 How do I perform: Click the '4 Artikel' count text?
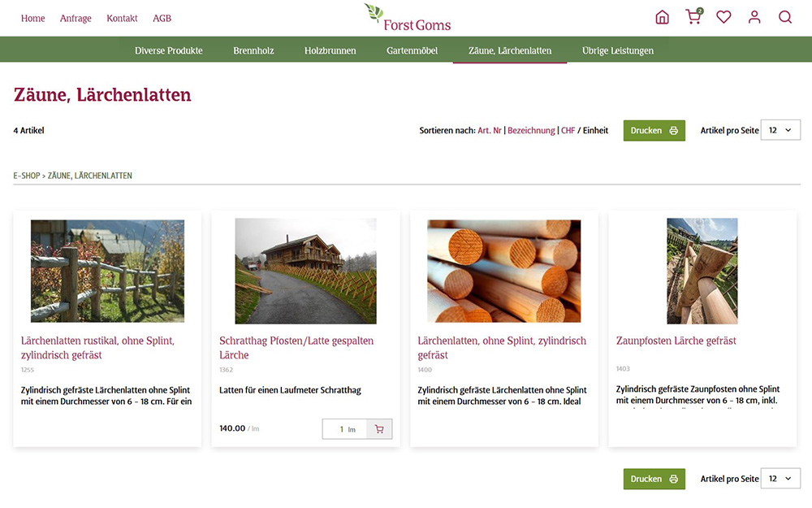[x=28, y=131]
